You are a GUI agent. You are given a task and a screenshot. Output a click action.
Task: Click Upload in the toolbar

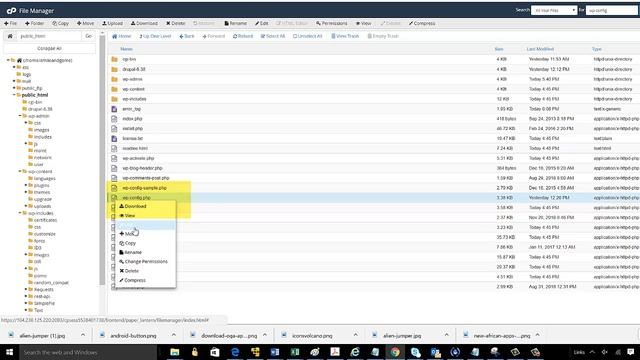pos(112,23)
